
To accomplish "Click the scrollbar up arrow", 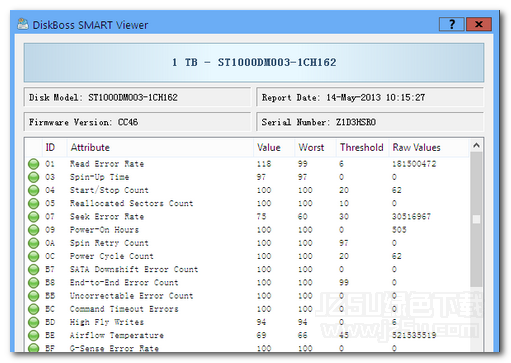I will click(x=476, y=146).
